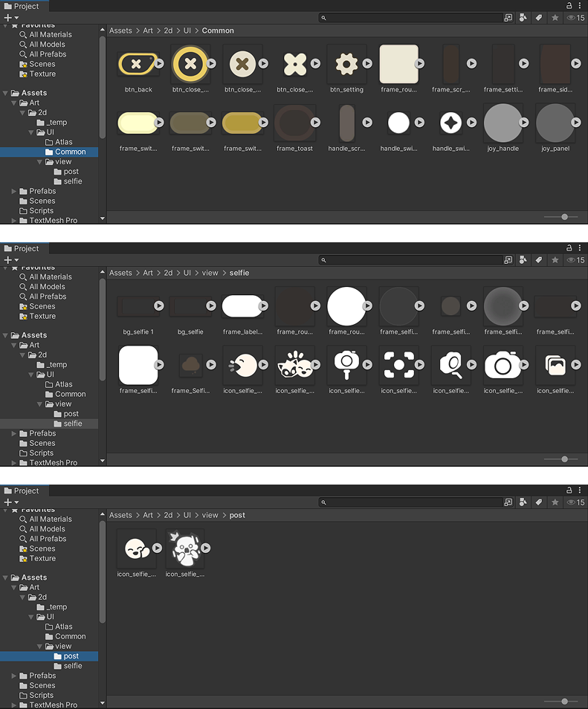
Task: Click Search by Type in Common folder panel
Action: [x=523, y=18]
